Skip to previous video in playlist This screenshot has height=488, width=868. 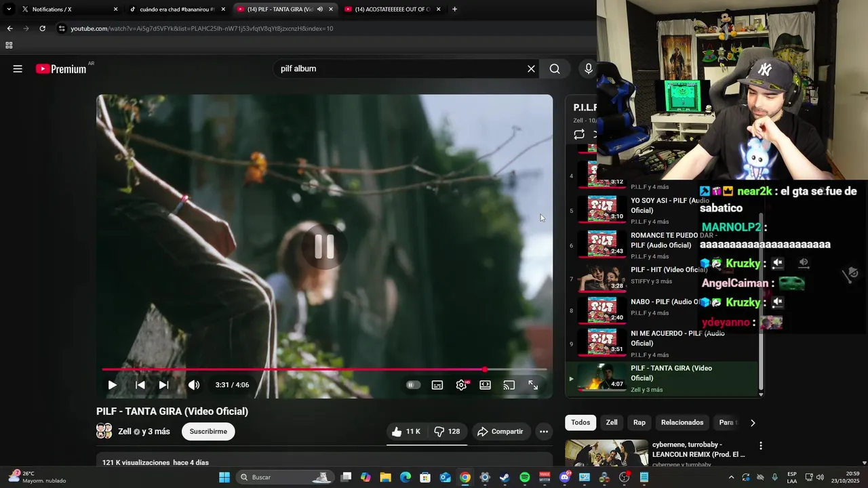tap(140, 385)
